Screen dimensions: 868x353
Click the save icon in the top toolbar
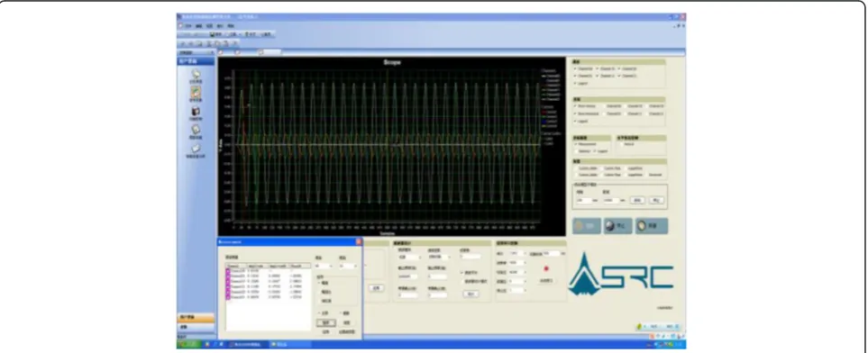pos(212,34)
